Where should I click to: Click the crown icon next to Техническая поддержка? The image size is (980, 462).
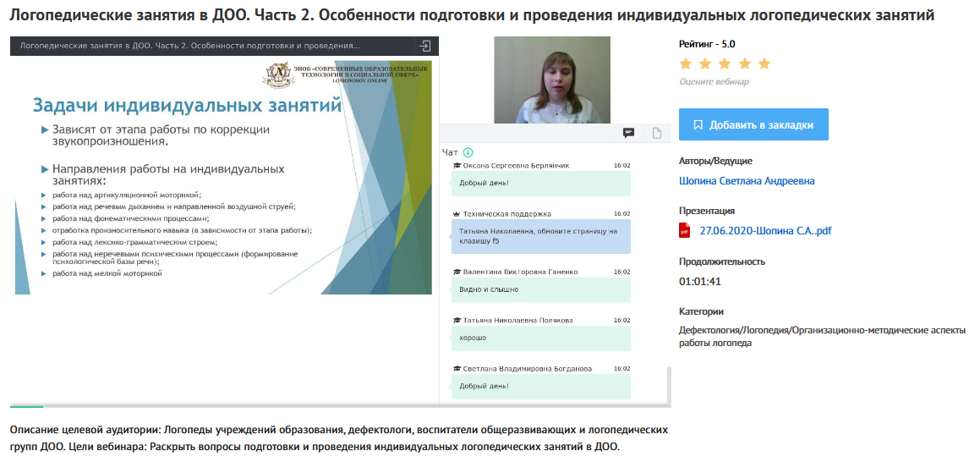tap(457, 214)
